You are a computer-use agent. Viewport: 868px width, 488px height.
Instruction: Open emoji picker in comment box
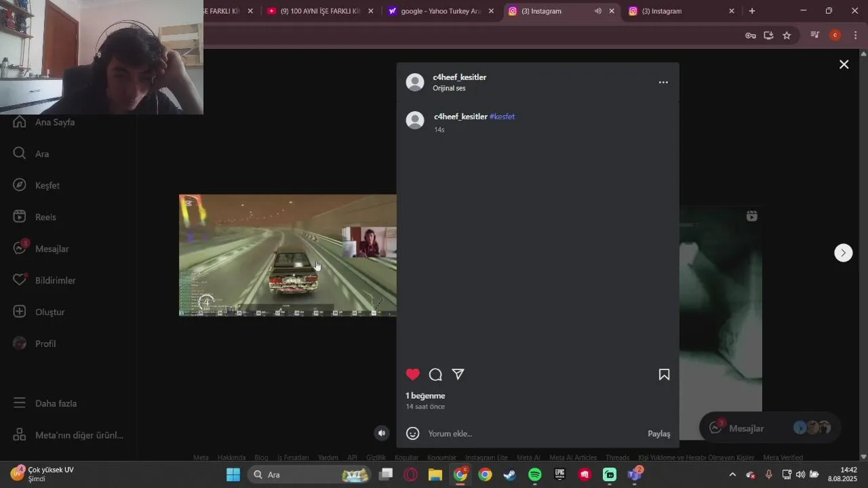click(412, 434)
